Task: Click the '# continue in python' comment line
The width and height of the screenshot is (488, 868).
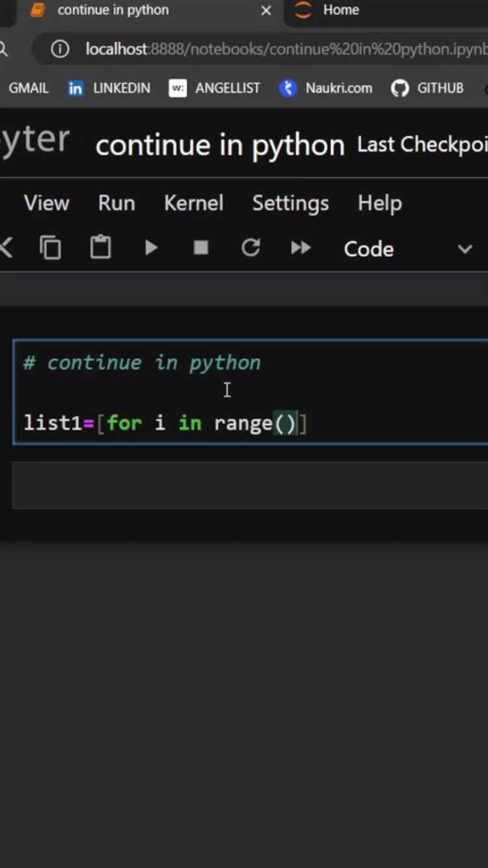Action: click(x=142, y=363)
